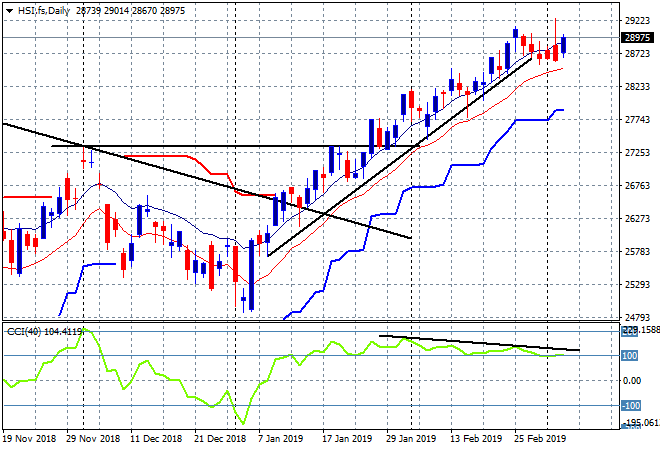
Task: Click the 29 Nov 2018 date label
Action: pyautogui.click(x=93, y=439)
